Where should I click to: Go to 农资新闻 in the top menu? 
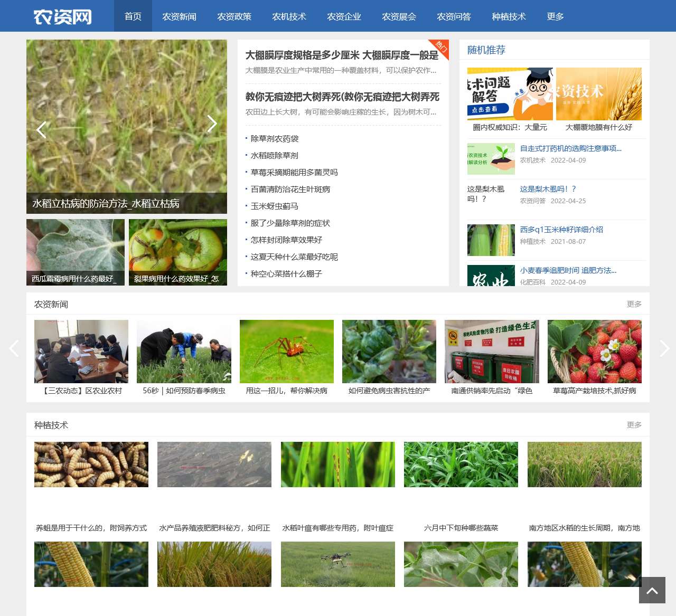pos(180,16)
